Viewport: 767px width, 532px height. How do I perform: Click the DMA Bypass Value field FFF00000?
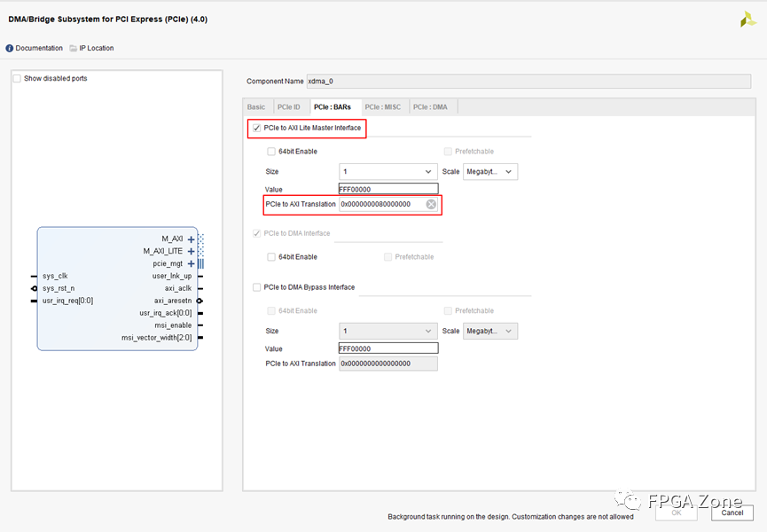(388, 348)
